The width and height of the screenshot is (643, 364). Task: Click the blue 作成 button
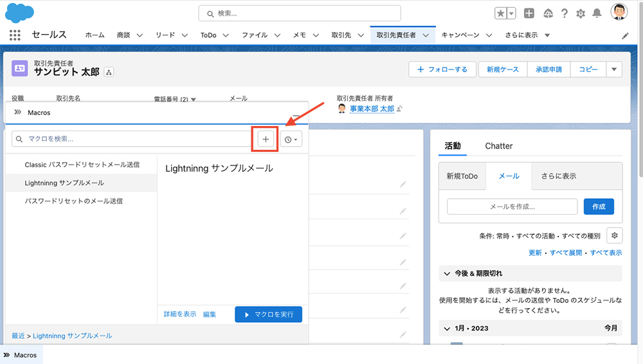pyautogui.click(x=599, y=206)
